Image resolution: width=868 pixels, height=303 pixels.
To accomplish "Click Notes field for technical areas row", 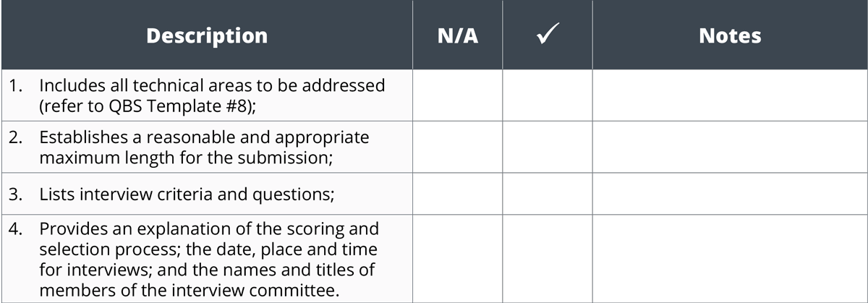I will click(x=731, y=95).
